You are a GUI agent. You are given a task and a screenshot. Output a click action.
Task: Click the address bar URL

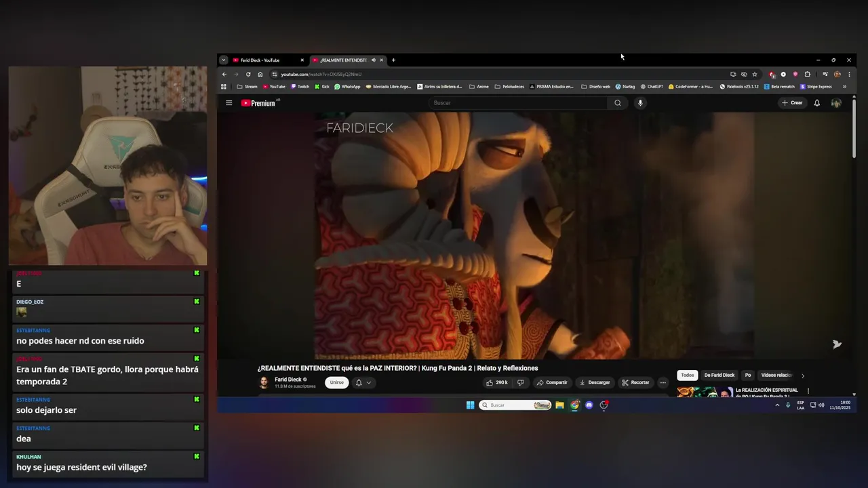pyautogui.click(x=321, y=74)
